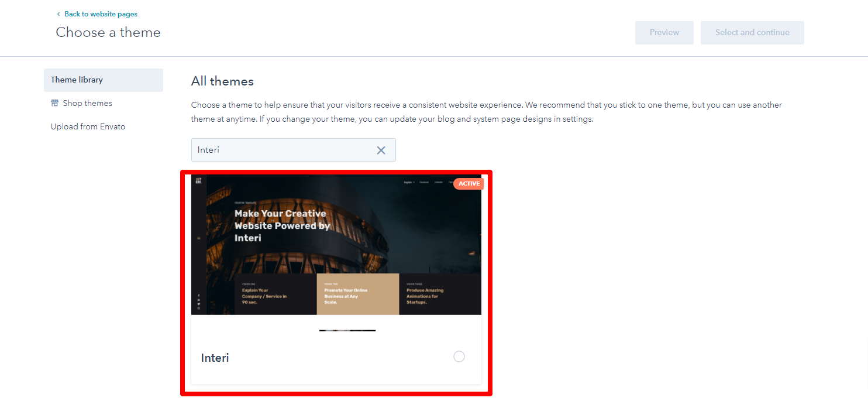Click the Interi logo in the theme preview
868x401 pixels.
(199, 180)
